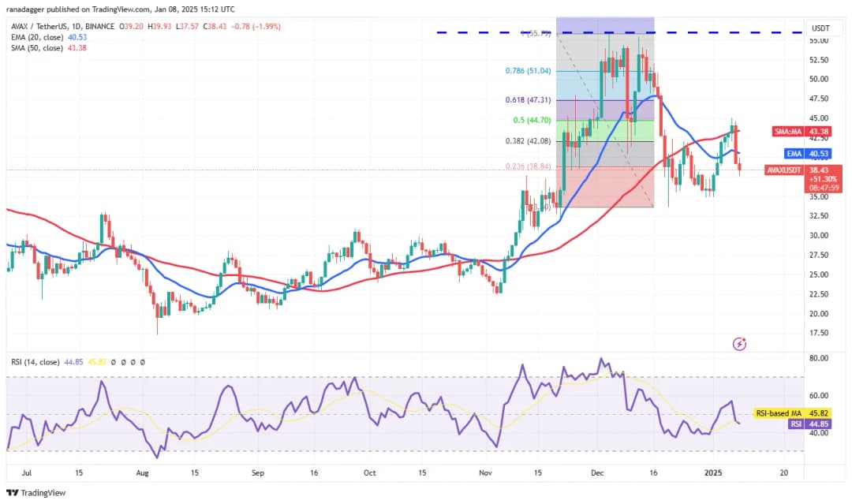Click the AVAXUSDT price label tag
Image resolution: width=852 pixels, height=504 pixels.
[784, 170]
